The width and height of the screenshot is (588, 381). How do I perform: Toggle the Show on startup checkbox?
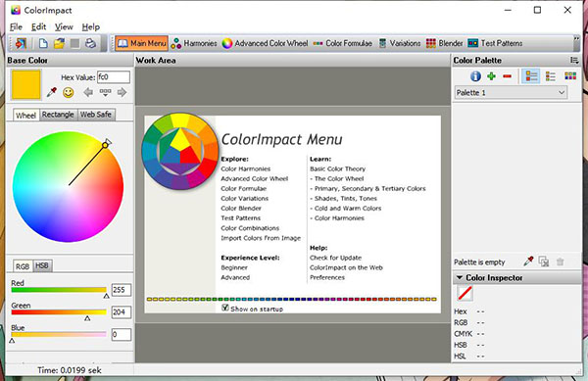point(225,308)
